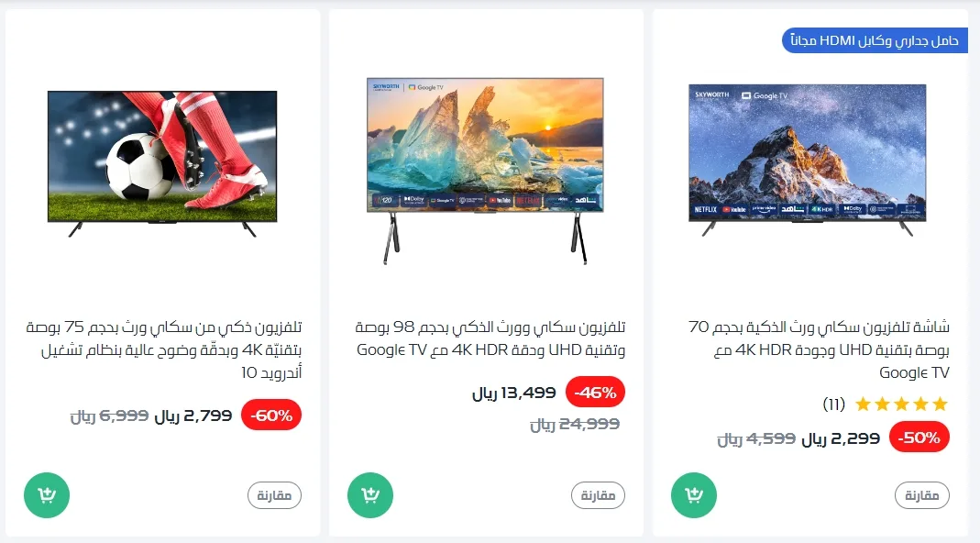The width and height of the screenshot is (980, 543).
Task: Click the five-star rating on 70-inch TV
Action: click(901, 404)
